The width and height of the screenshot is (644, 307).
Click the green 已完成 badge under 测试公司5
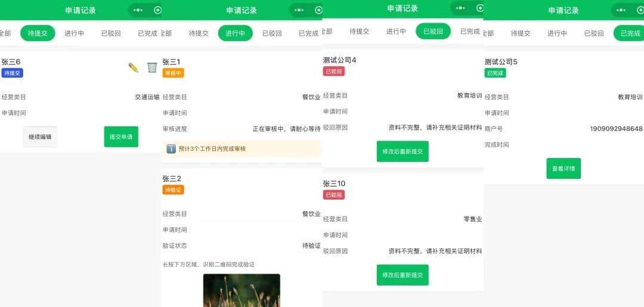click(496, 73)
